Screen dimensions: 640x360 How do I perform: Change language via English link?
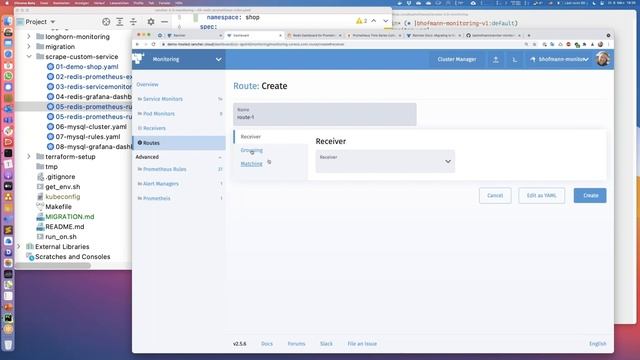point(598,344)
